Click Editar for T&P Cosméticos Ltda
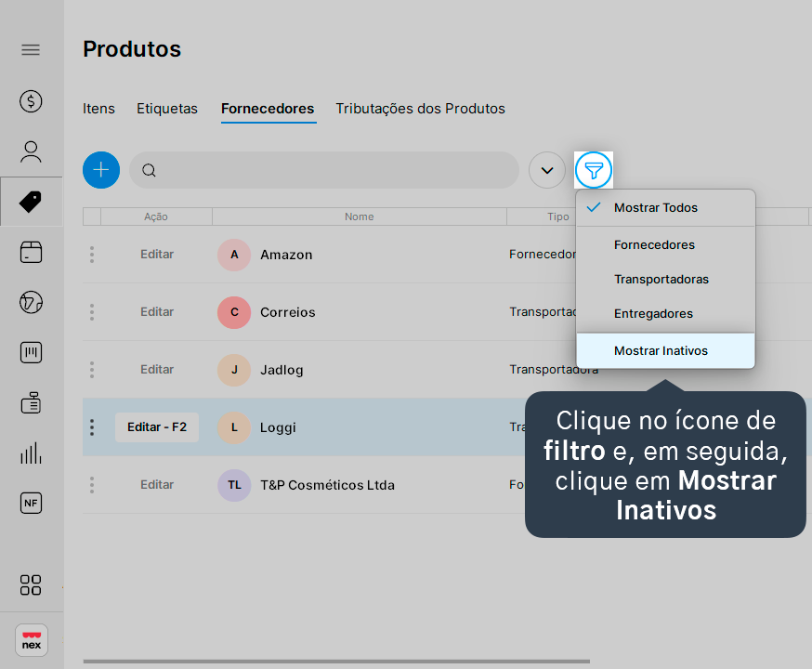 point(157,485)
